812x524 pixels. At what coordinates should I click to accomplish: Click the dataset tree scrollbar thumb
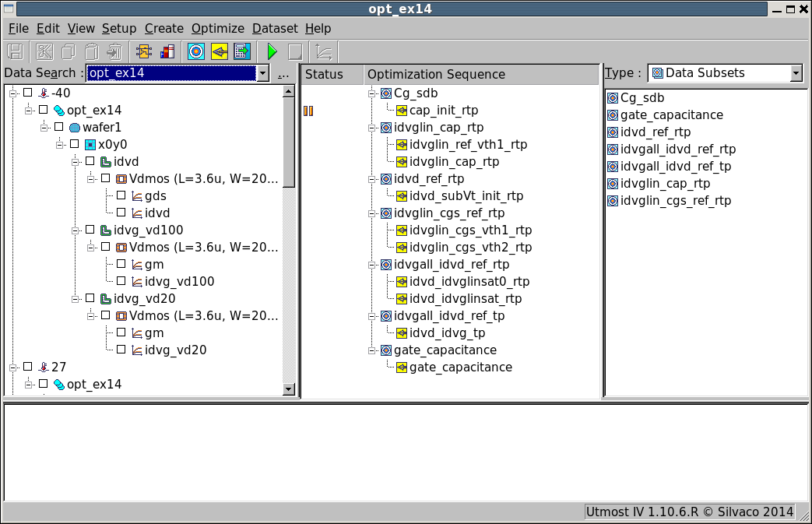click(289, 142)
